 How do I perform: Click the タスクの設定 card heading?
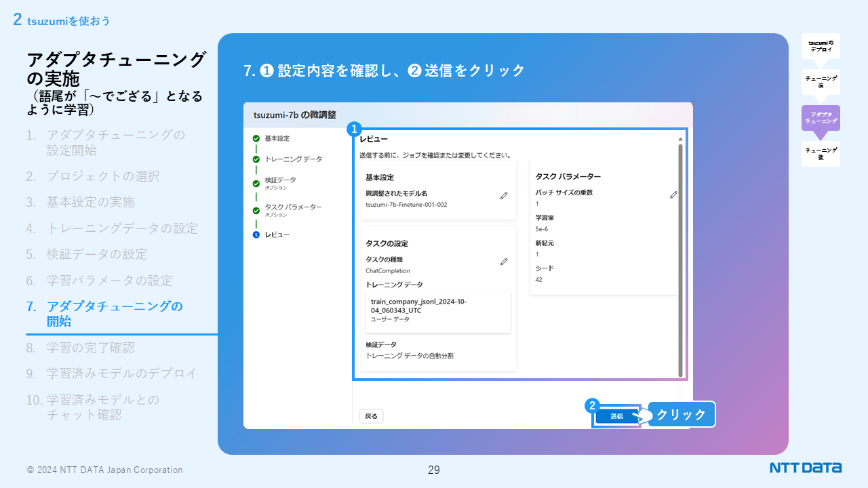tap(387, 243)
